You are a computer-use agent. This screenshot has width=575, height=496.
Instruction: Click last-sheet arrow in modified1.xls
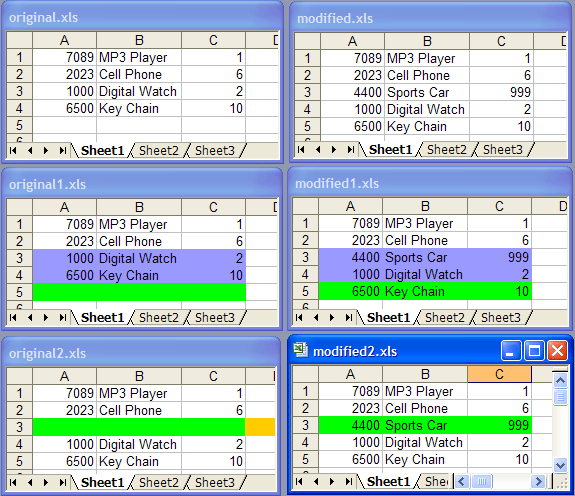coord(348,317)
